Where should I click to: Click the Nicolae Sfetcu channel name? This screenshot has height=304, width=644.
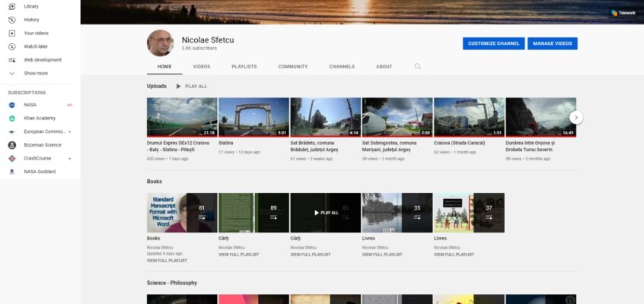click(x=208, y=40)
